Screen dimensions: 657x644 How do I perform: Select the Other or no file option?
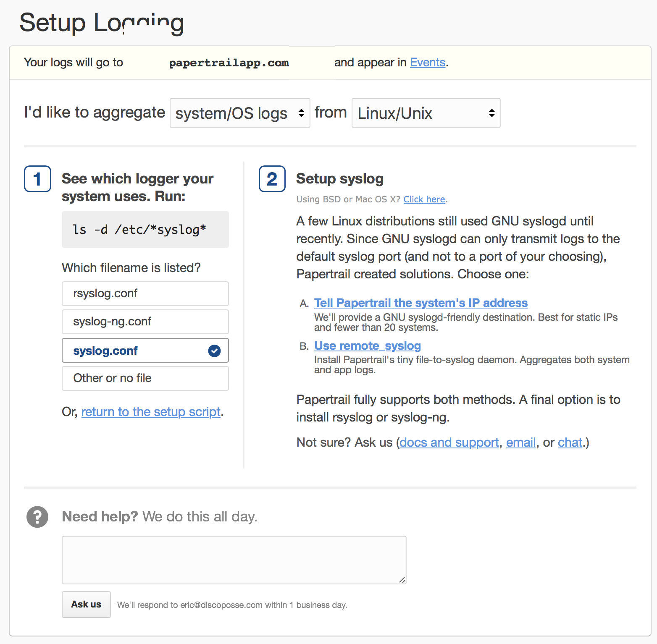[145, 378]
